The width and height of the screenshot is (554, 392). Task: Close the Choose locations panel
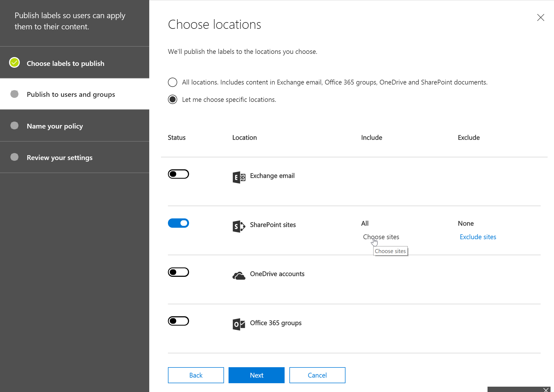point(540,18)
